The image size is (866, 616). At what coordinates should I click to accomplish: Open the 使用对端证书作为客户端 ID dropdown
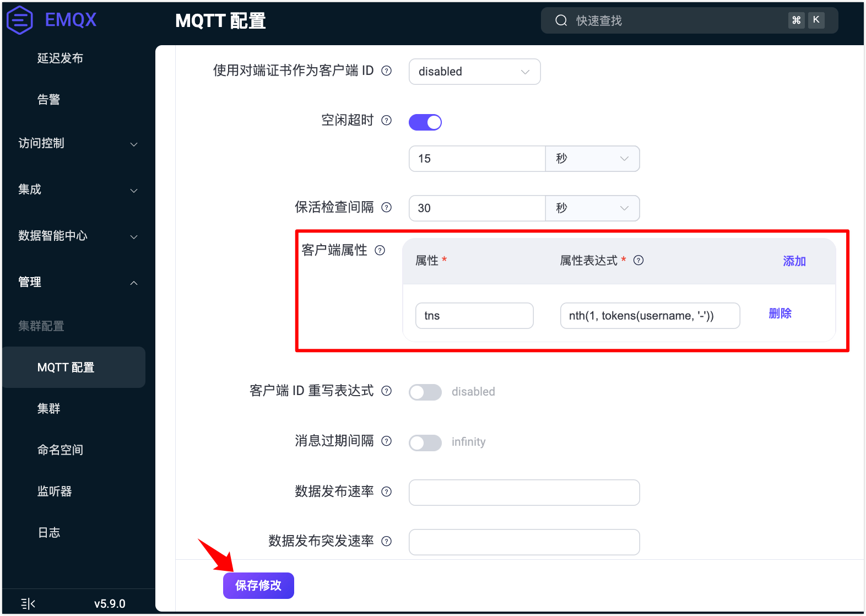coord(474,72)
